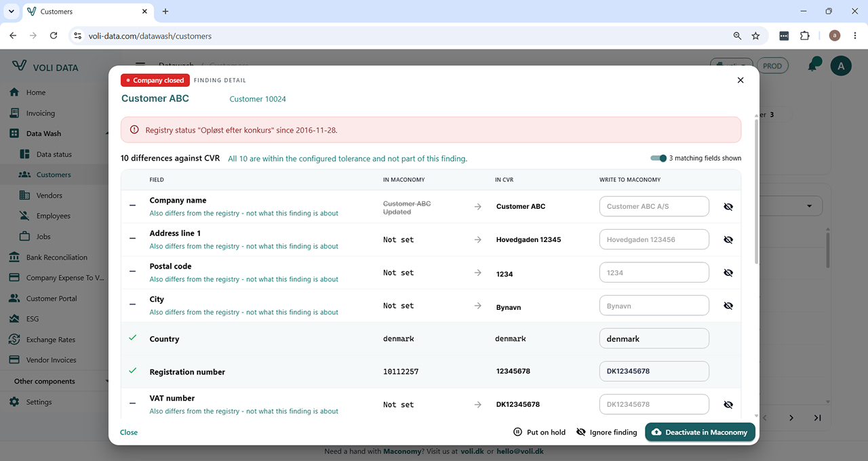Close the finding detail dialog with X
This screenshot has height=461, width=868.
click(741, 80)
